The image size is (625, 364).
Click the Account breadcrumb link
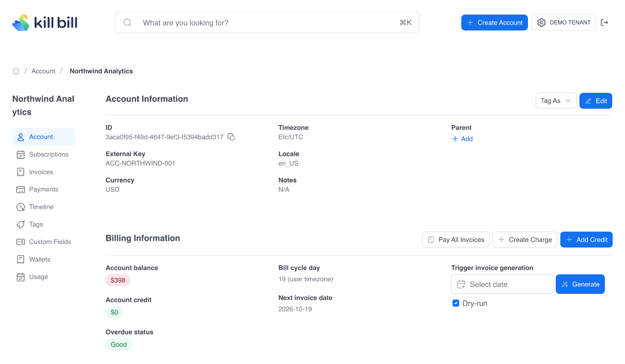click(x=43, y=71)
